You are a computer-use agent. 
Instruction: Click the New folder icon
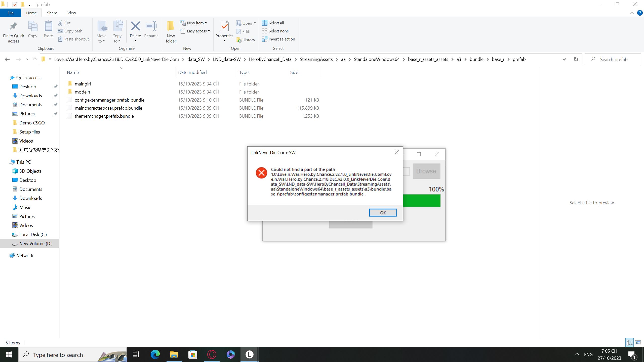(x=171, y=26)
